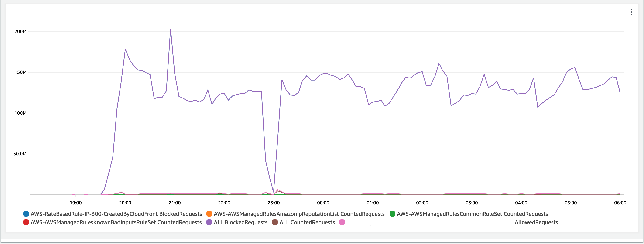Click the 20:00 time axis label
This screenshot has width=644, height=244.
click(x=125, y=203)
